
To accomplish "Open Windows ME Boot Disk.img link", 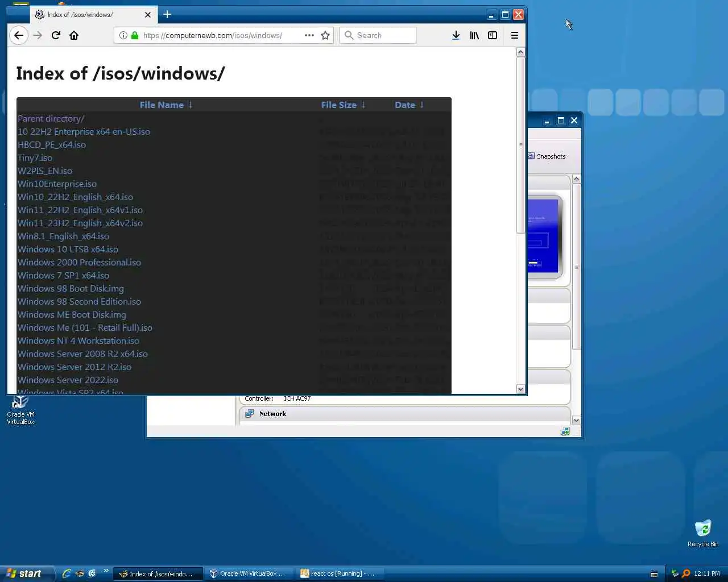I will 72,314.
